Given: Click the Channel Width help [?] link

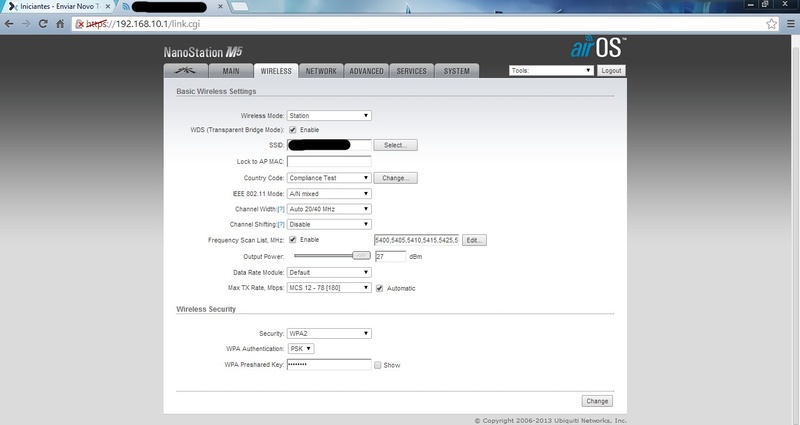Looking at the screenshot, I should [x=281, y=209].
